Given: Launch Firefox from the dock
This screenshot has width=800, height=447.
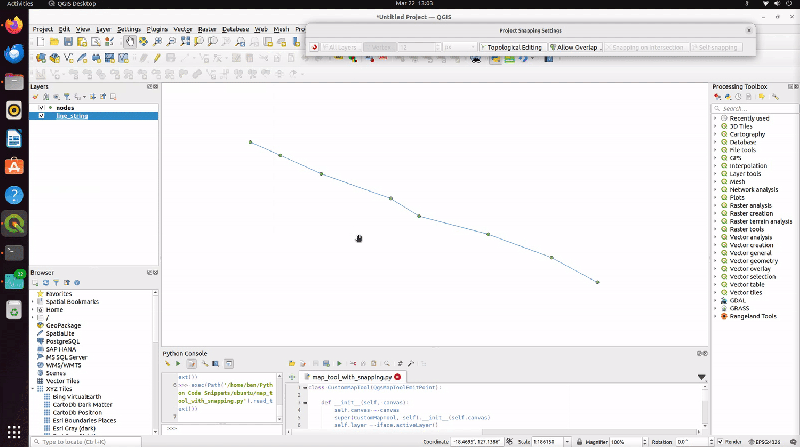Looking at the screenshot, I should coord(14,25).
